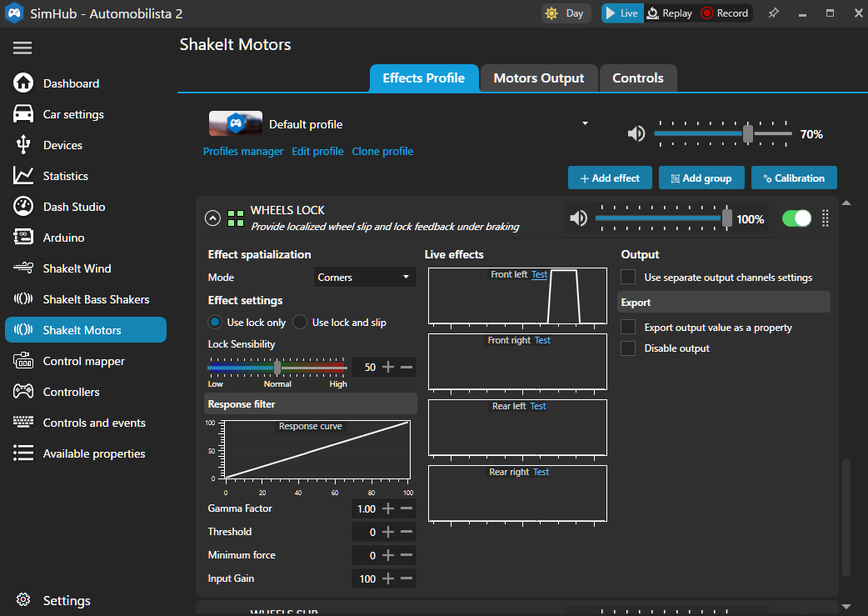868x616 pixels.
Task: Click the Add group button
Action: click(x=701, y=178)
